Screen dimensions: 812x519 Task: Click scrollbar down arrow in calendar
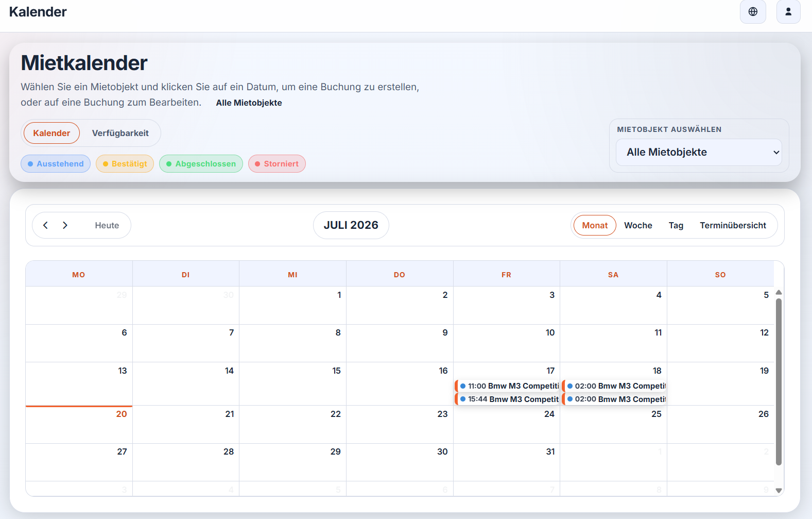coord(779,491)
